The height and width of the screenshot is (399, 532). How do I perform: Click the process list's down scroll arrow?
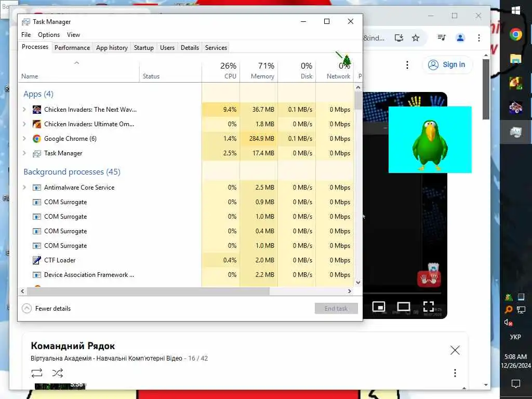coord(358,282)
